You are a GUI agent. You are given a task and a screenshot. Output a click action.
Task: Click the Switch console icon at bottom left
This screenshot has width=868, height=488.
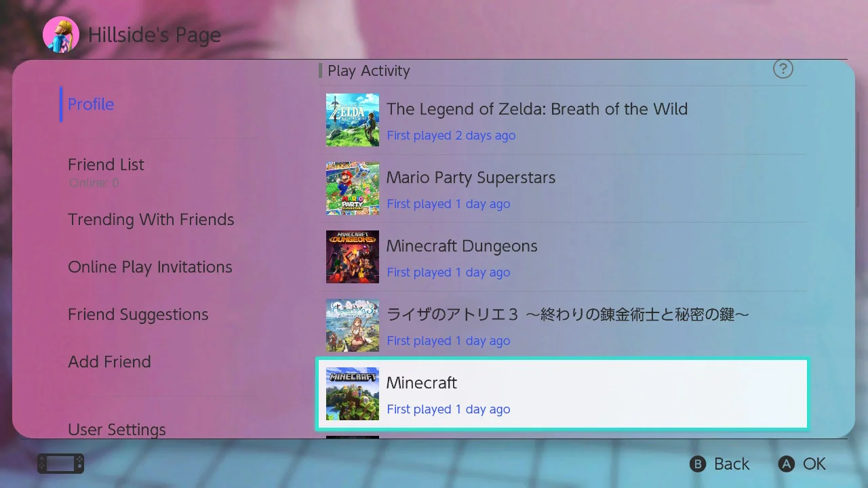pos(61,464)
